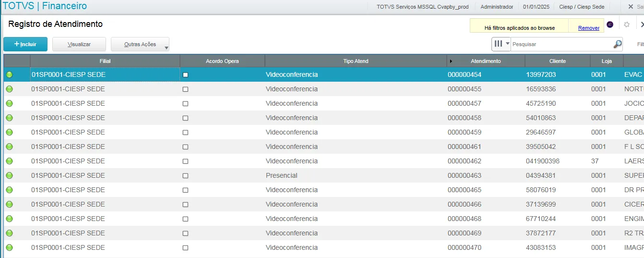Viewport: 644px width, 258px height.
Task: Expand the Outras Ações dropdown
Action: click(x=166, y=47)
